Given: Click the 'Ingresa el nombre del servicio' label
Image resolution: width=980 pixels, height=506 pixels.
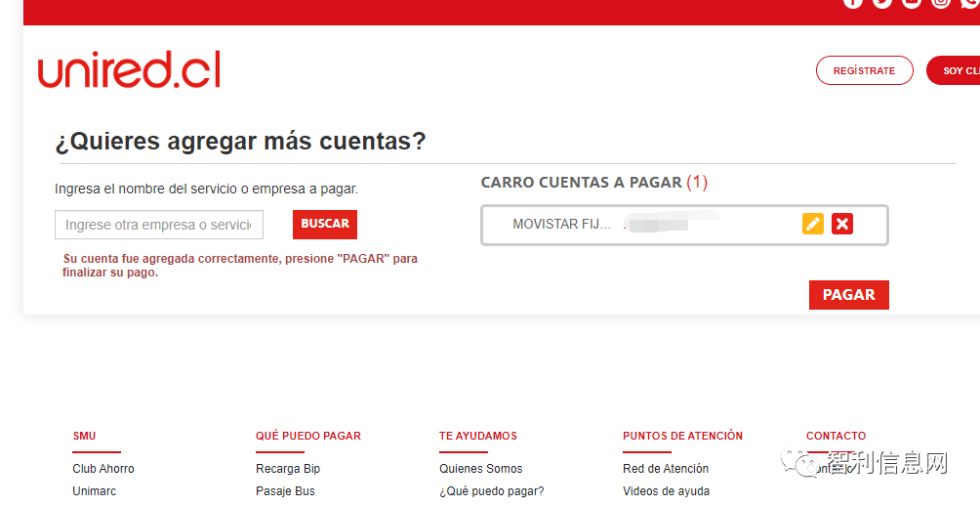Looking at the screenshot, I should (x=206, y=189).
